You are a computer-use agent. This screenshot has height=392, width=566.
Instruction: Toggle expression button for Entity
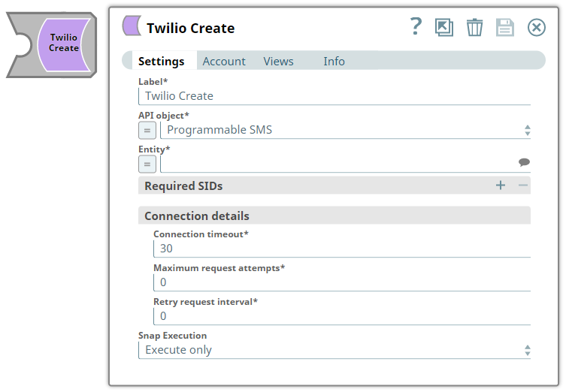[x=147, y=164]
